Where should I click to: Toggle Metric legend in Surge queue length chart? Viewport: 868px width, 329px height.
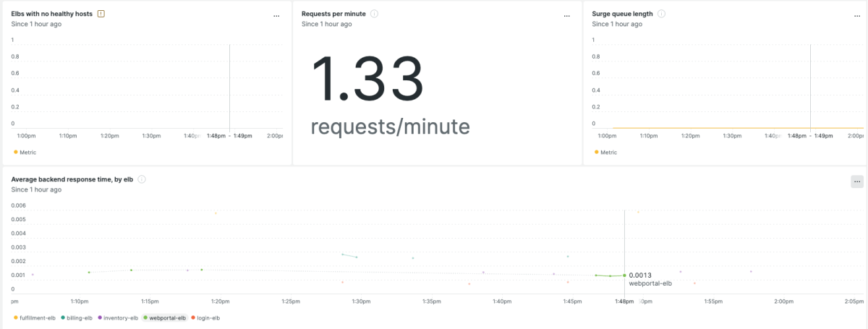[605, 153]
